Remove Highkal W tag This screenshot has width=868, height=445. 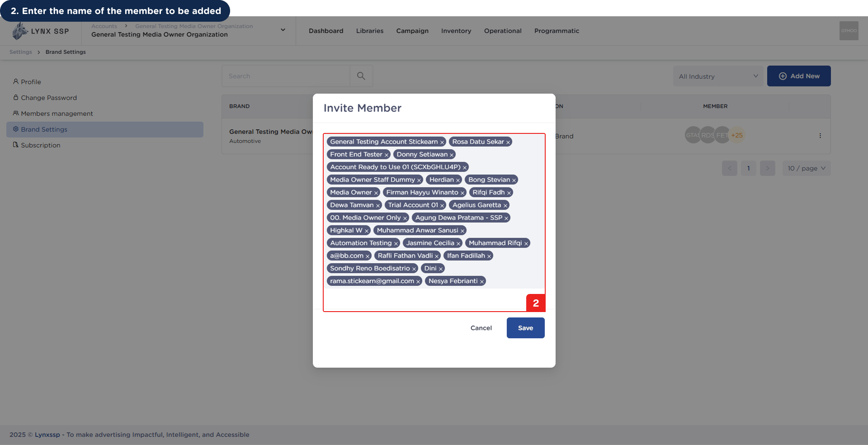pos(367,231)
